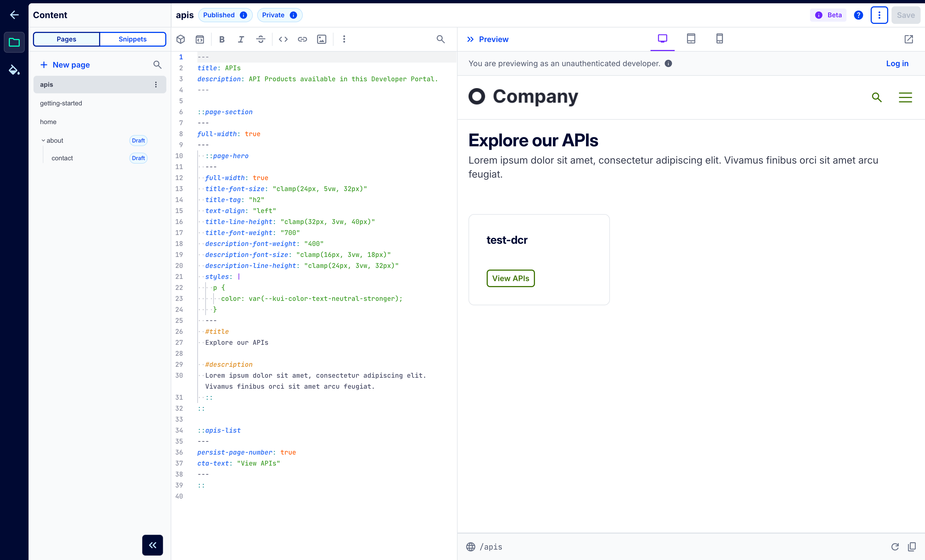Image resolution: width=925 pixels, height=560 pixels.
Task: Select the apis page
Action: click(x=100, y=85)
